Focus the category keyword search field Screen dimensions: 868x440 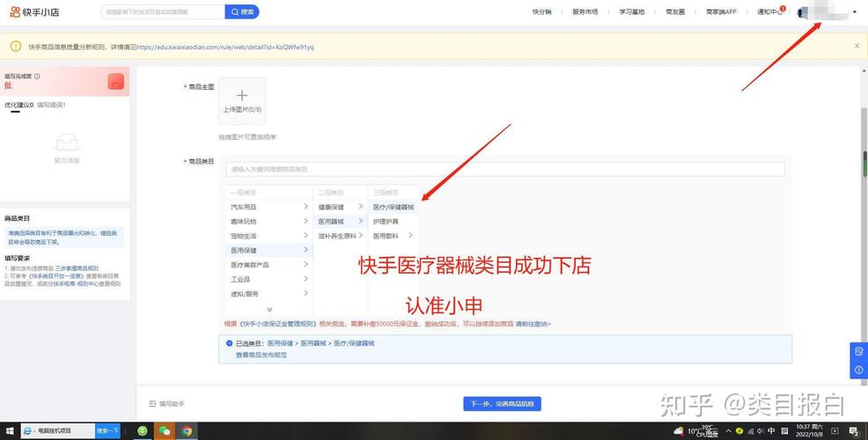[504, 169]
